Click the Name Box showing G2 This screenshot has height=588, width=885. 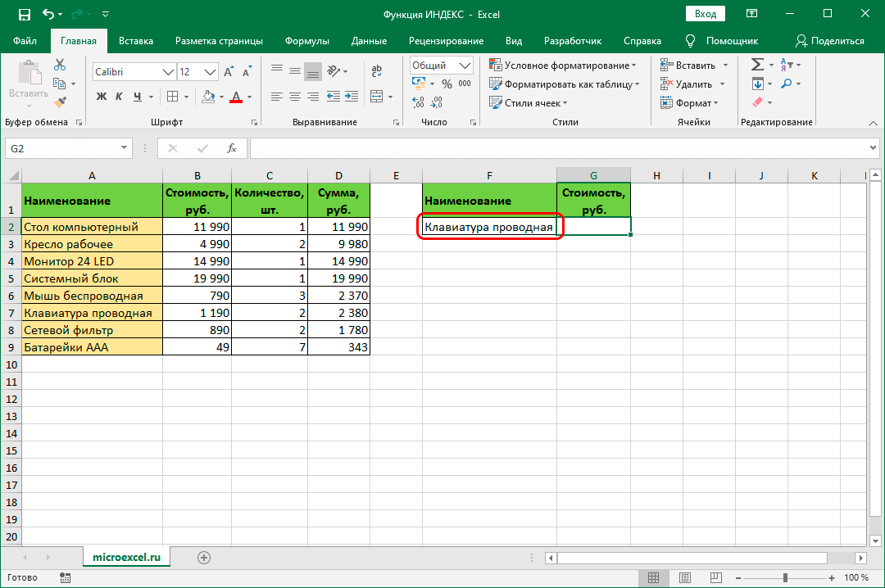(x=68, y=148)
